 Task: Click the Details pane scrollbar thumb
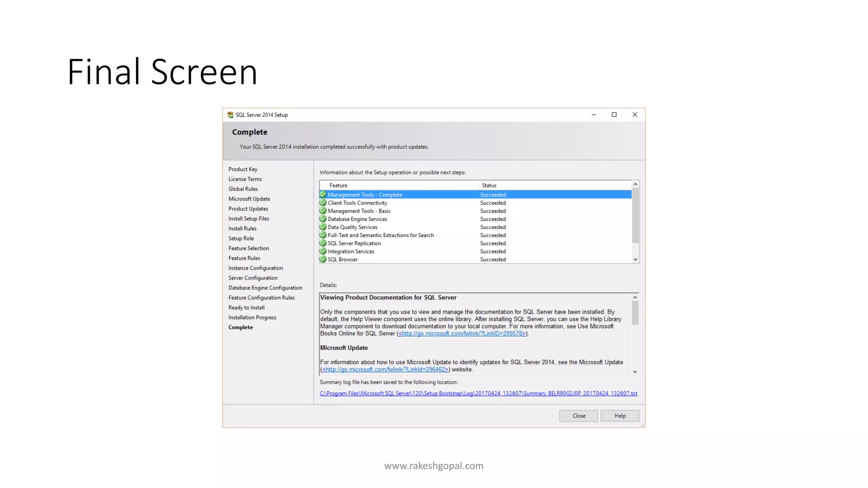click(x=635, y=313)
